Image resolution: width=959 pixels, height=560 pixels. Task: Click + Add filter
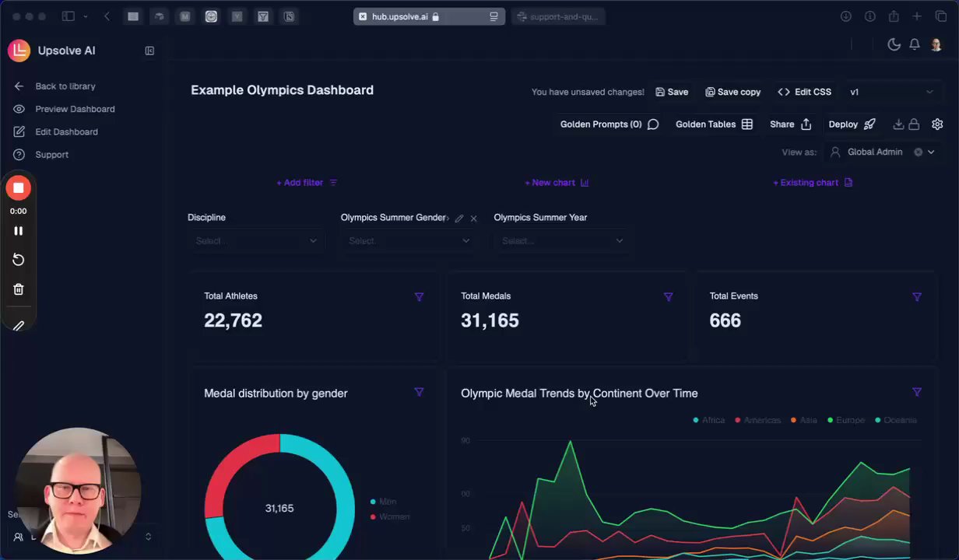pyautogui.click(x=307, y=183)
